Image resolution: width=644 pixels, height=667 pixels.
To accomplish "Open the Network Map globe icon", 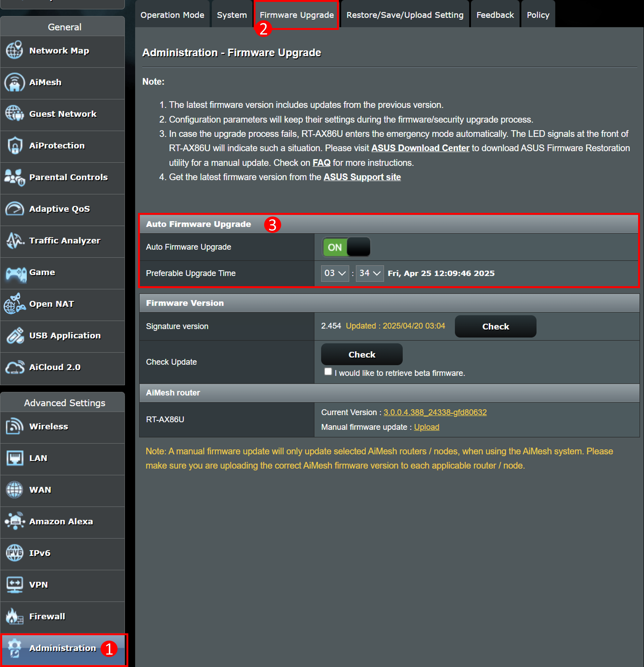I will 14,50.
